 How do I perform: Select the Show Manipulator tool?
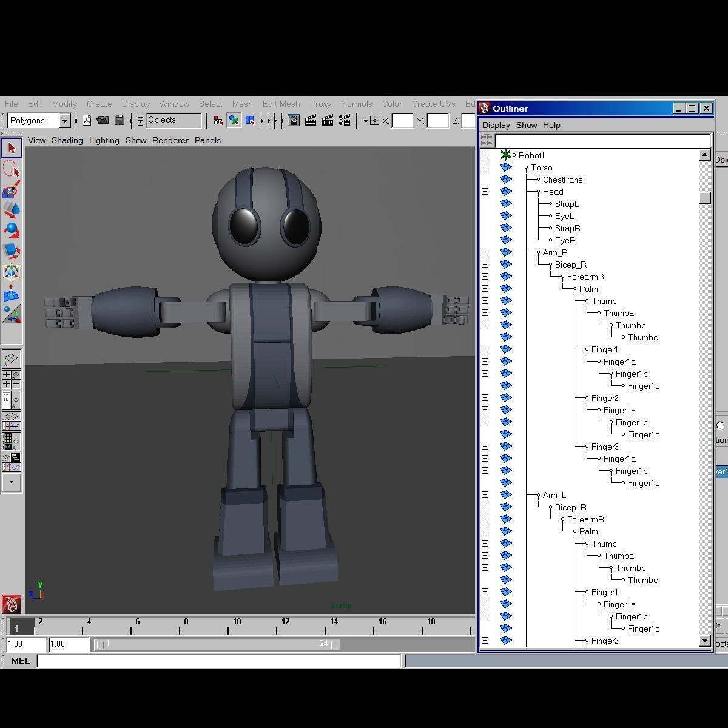(x=12, y=314)
